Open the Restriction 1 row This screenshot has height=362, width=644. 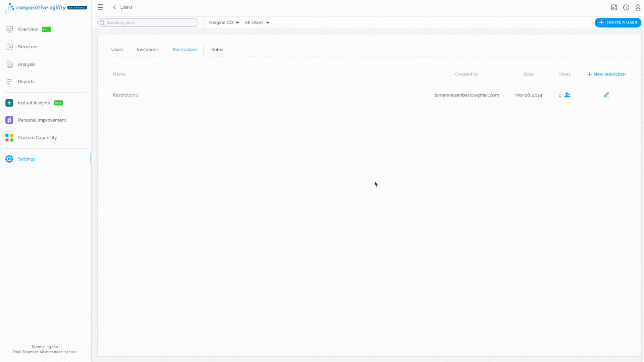(369, 95)
